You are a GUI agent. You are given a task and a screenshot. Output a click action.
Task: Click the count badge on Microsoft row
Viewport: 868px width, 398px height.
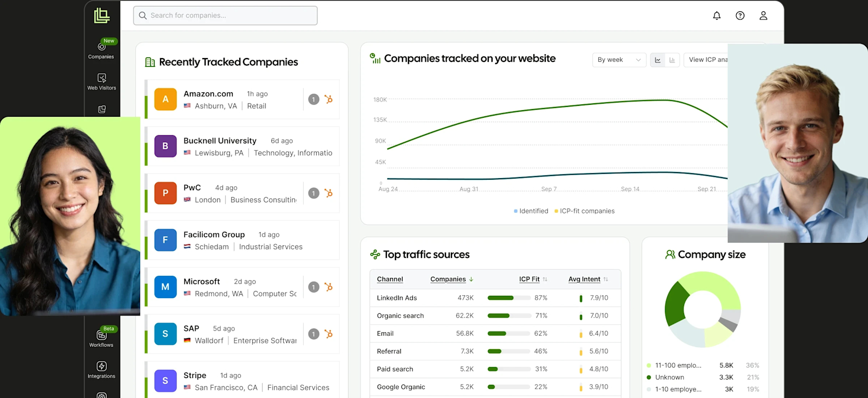tap(314, 287)
